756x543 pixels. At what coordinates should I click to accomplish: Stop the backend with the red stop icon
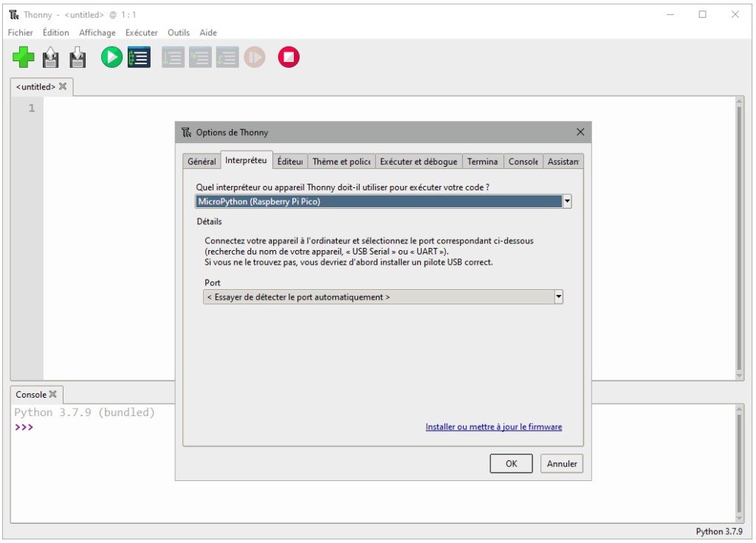pyautogui.click(x=288, y=57)
